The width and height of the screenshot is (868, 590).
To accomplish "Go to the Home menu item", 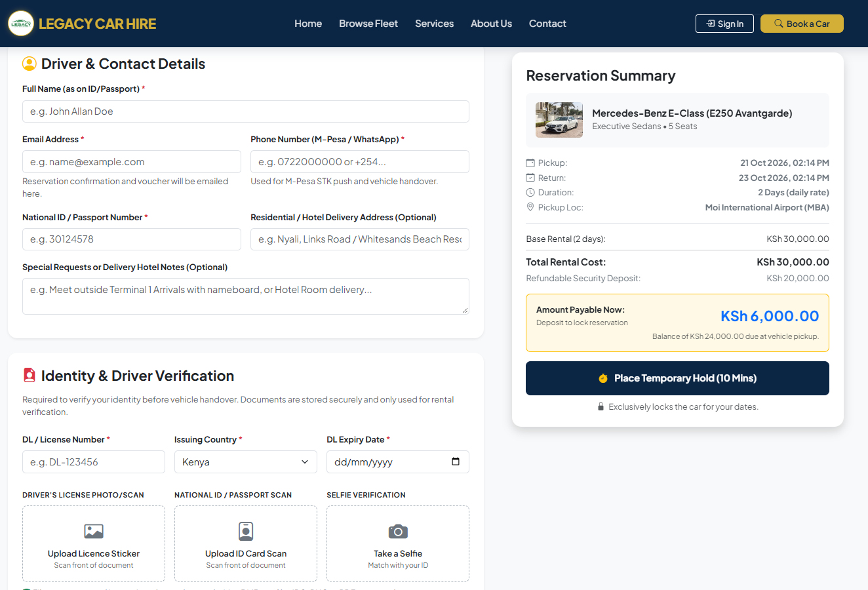I will coord(308,24).
